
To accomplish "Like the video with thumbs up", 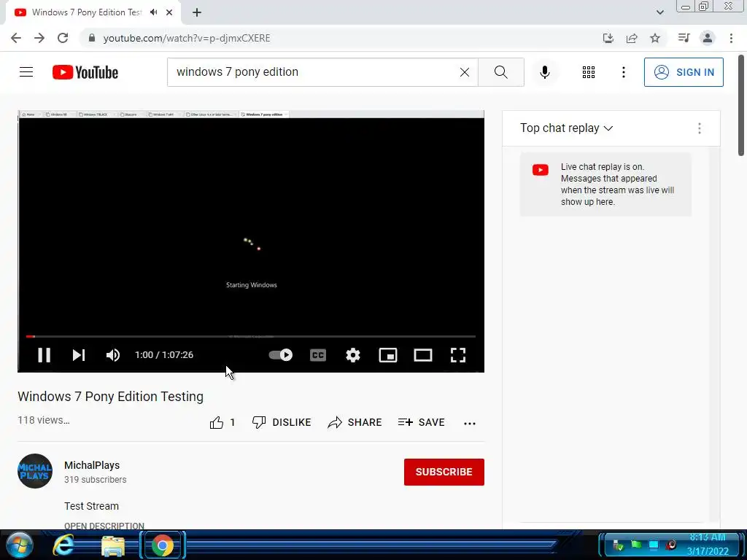I will (222, 422).
